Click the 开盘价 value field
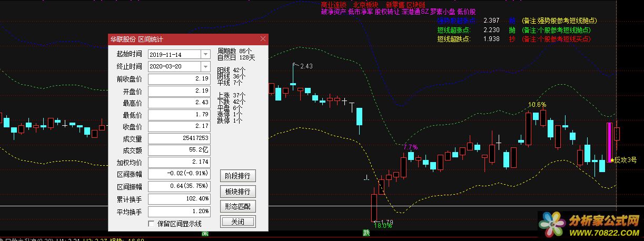Viewport: 644px width, 241px height. (x=179, y=91)
